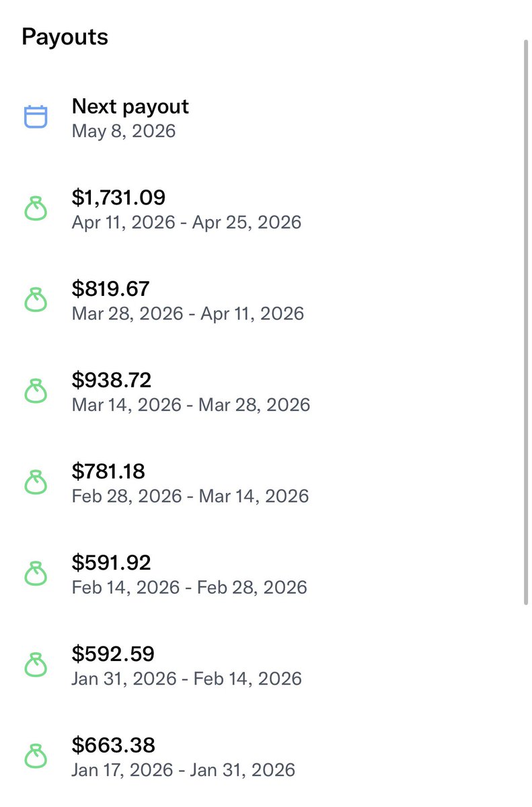This screenshot has height=807, width=532.
Task: View the $938.72 payout amount
Action: [112, 380]
